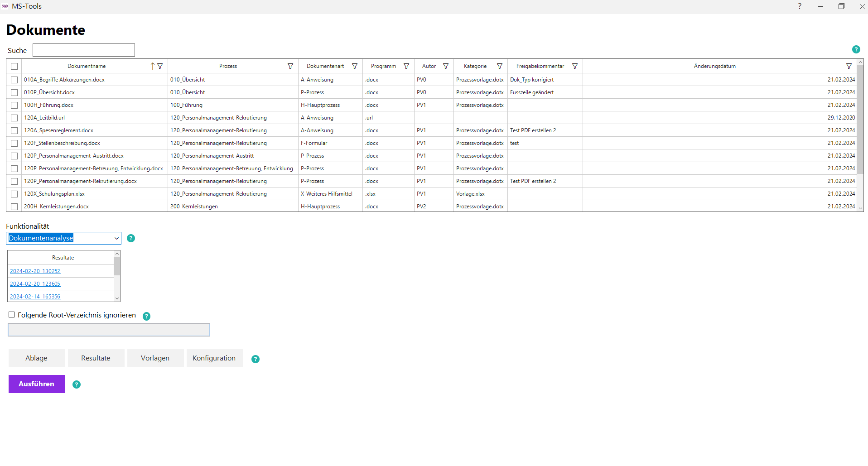Open the Prozess column filter
Screen dimensions: 868x466
pos(290,66)
